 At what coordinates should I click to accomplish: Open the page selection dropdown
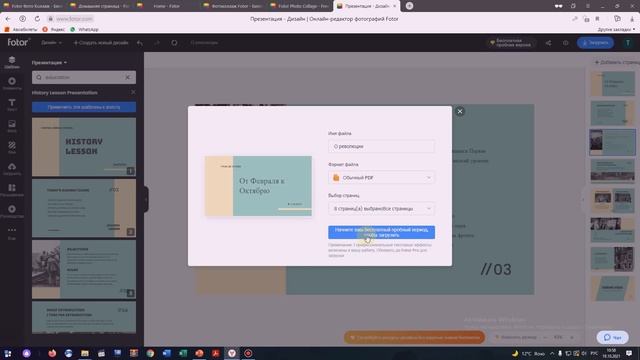(381, 209)
